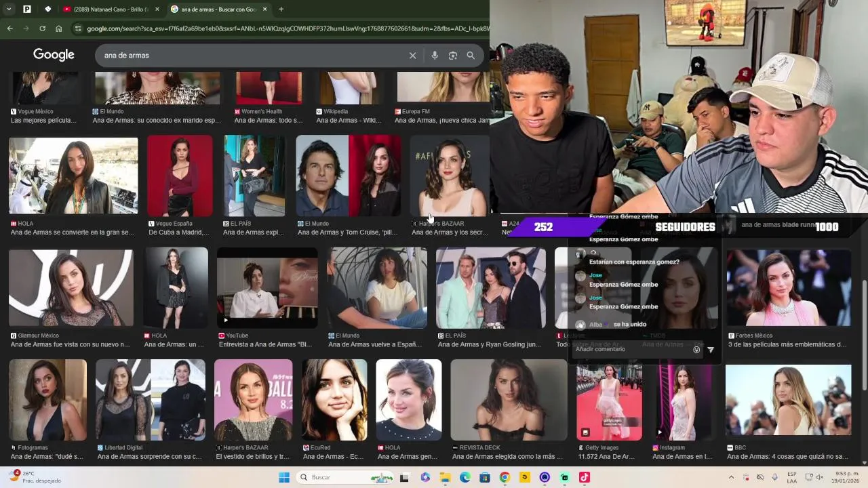Focus the ana de armas search field

pyautogui.click(x=251, y=56)
